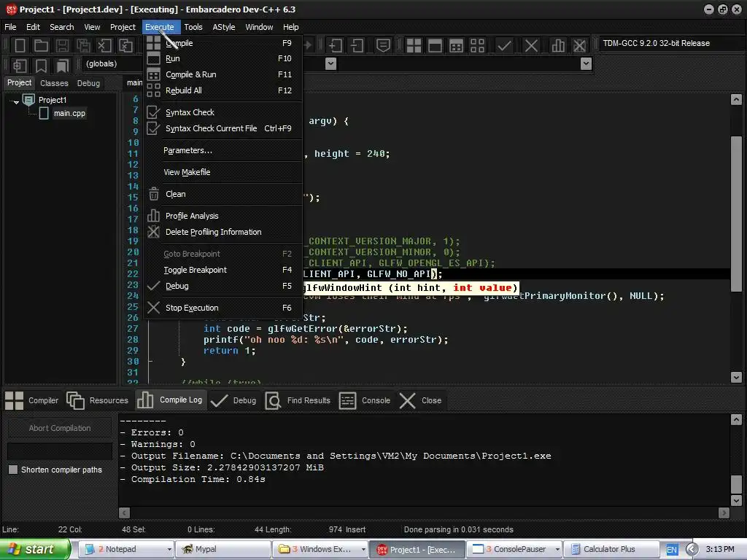747x560 pixels.
Task: Click the Goto Bookmark toolbar icon
Action: pos(62,66)
